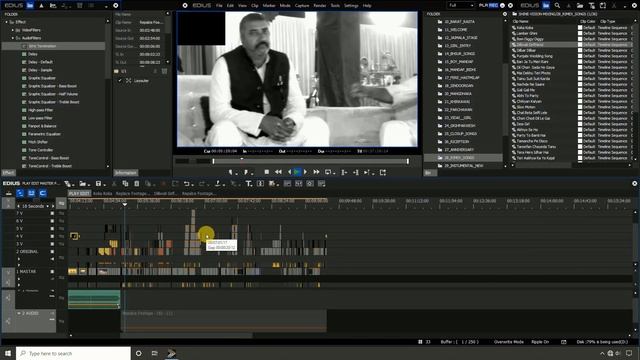The image size is (640, 360).
Task: Click the Open project icon on the timeline toolbar
Action: point(83,184)
